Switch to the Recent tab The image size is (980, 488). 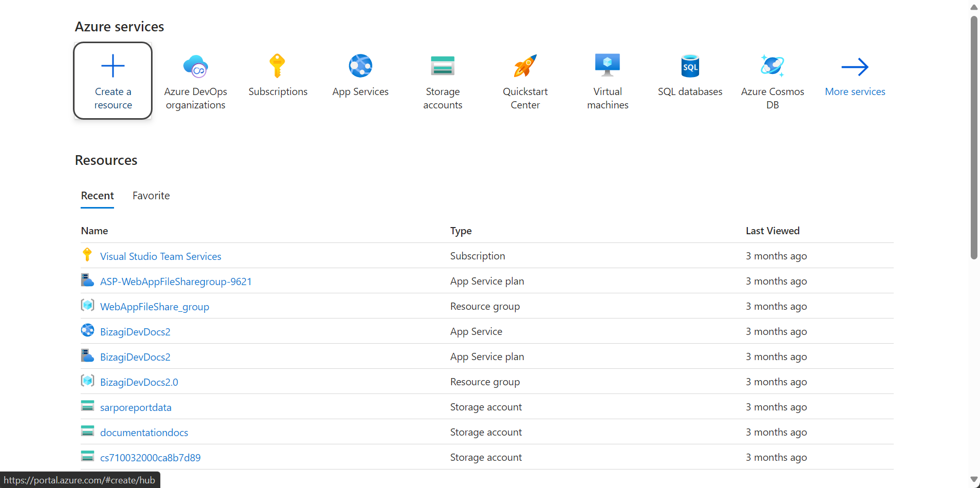(x=97, y=196)
